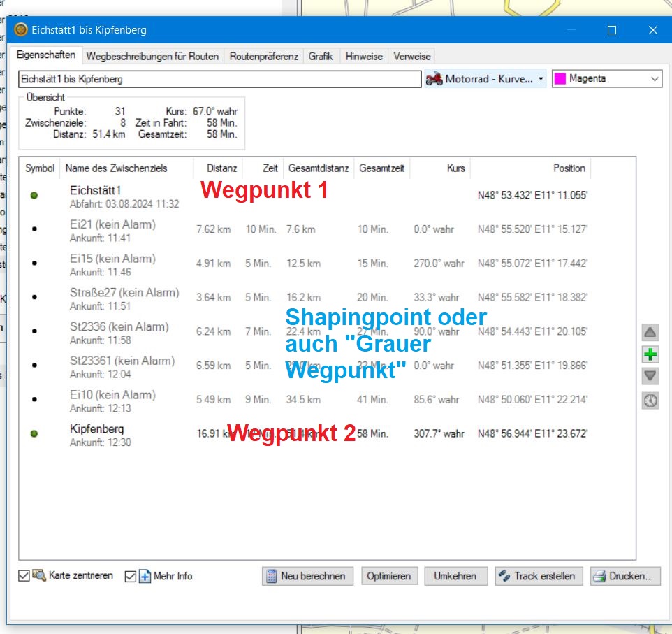This screenshot has width=672, height=634.
Task: Click the 270.0° wahr course cell
Action: tap(439, 264)
